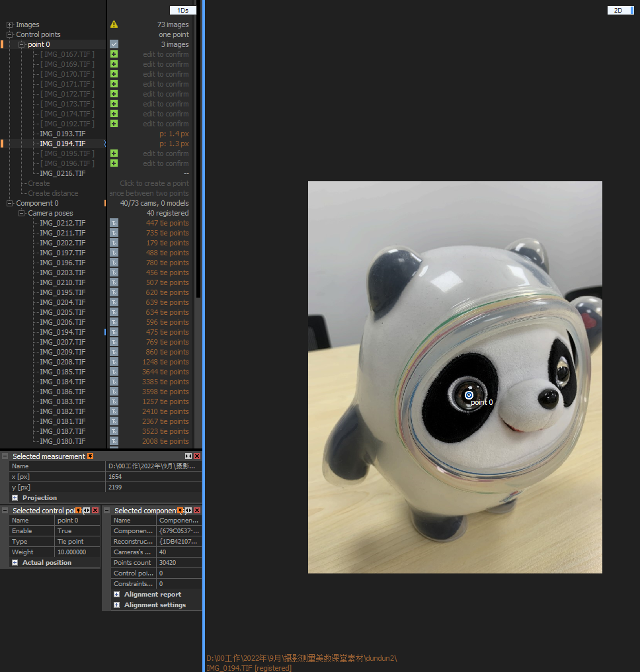Screen dimensions: 640x672
Task: Select IMG_0180.TIF in Camera poses
Action: tap(63, 441)
